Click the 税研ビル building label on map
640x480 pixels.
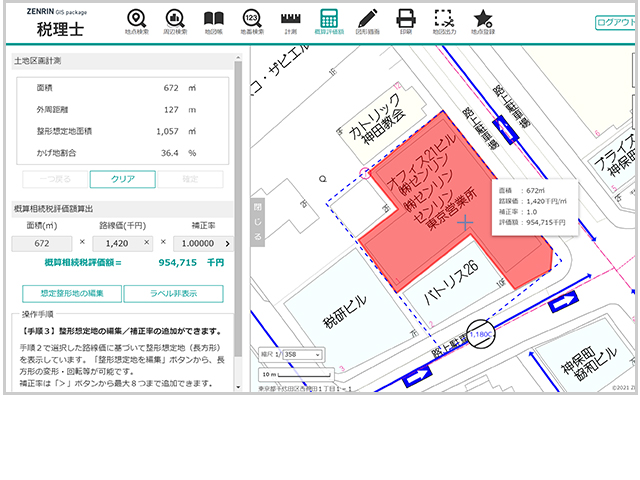345,311
